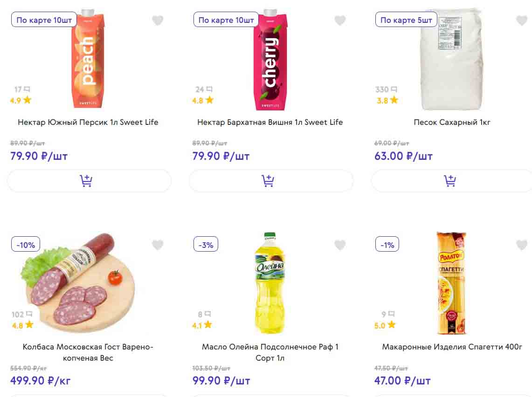Click the По карте 5шт badge
The height and width of the screenshot is (397, 532).
point(406,20)
